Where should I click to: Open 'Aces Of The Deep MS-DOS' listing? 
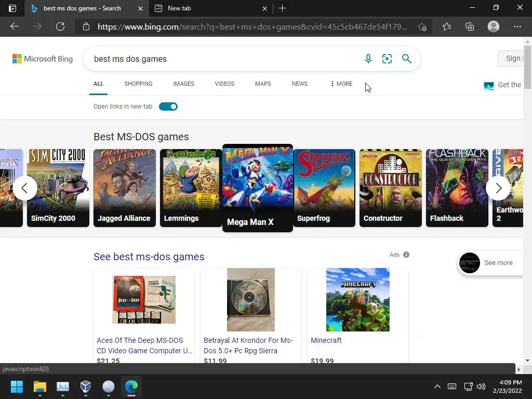click(144, 345)
